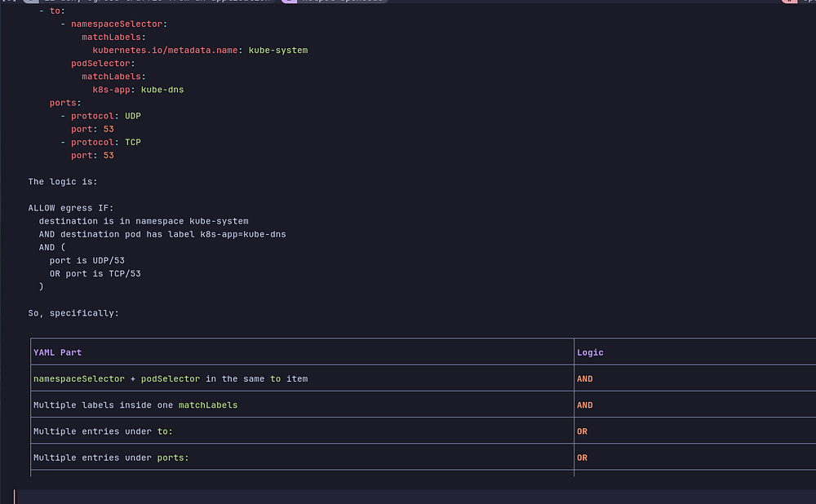Viewport: 816px width, 504px height.
Task: Click the "YAML Part" table header
Action: point(57,352)
